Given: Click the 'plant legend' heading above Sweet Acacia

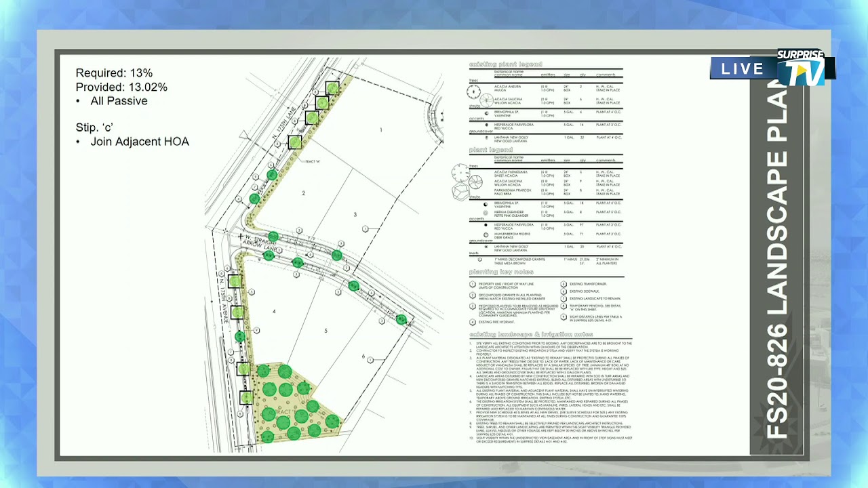Looking at the screenshot, I should [x=491, y=150].
